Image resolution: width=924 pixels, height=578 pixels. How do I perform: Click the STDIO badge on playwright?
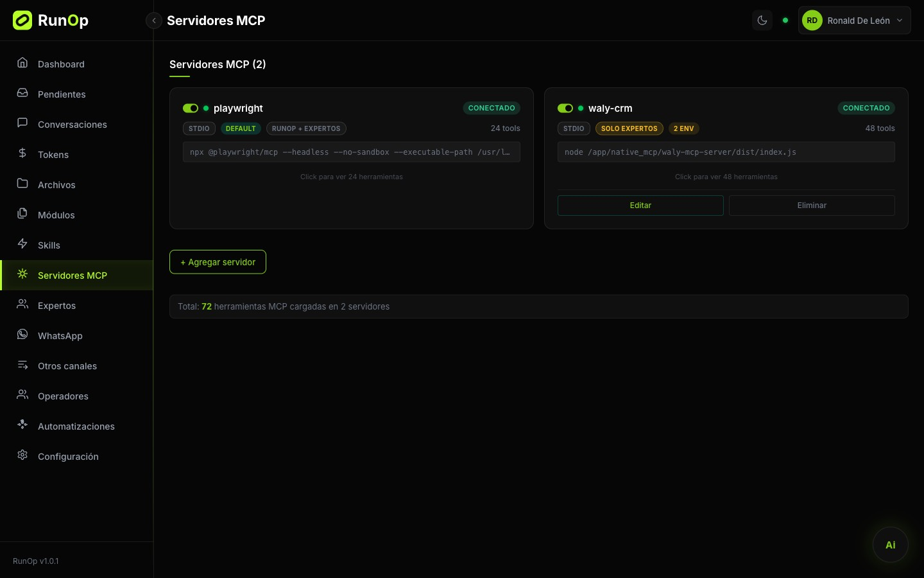(199, 128)
